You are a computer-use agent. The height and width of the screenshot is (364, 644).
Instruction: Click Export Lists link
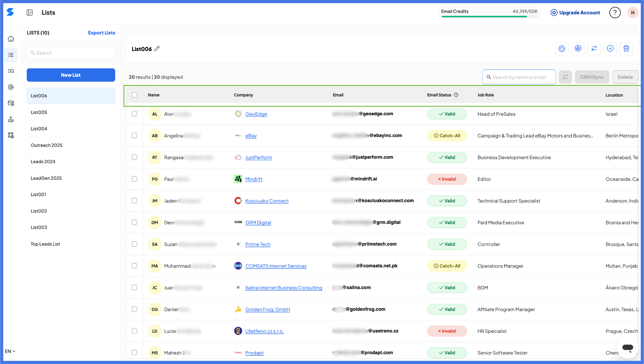(x=102, y=33)
